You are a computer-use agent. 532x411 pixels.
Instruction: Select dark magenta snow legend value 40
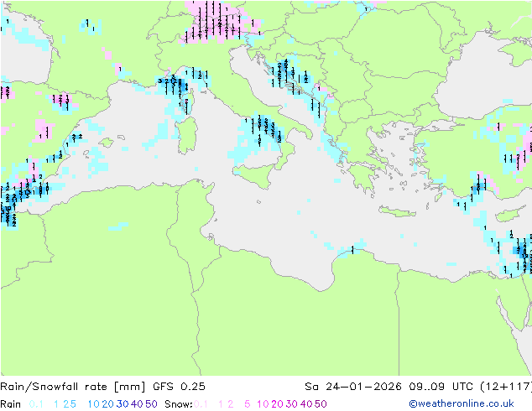click(306, 404)
